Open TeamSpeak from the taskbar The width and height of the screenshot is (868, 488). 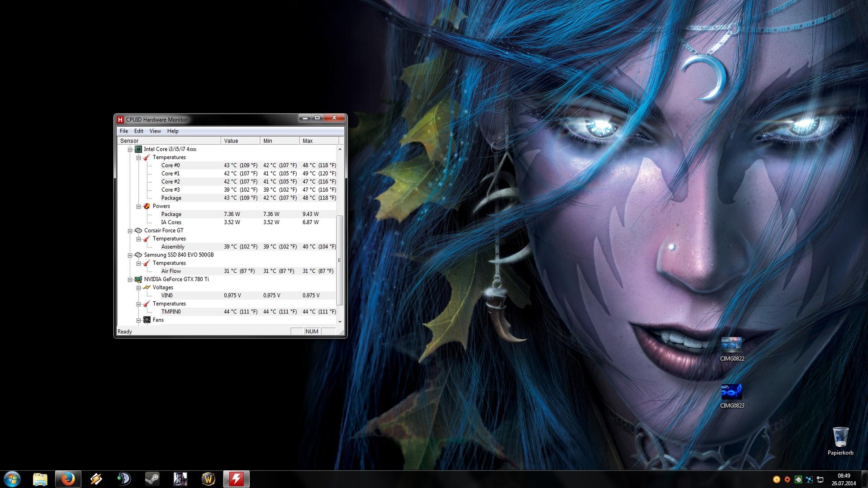pos(124,479)
